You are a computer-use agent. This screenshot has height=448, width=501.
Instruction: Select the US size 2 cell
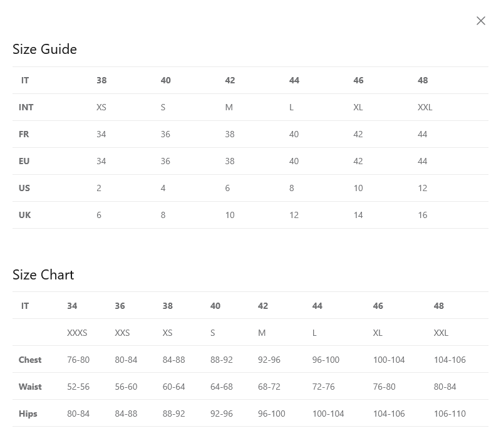pyautogui.click(x=99, y=188)
